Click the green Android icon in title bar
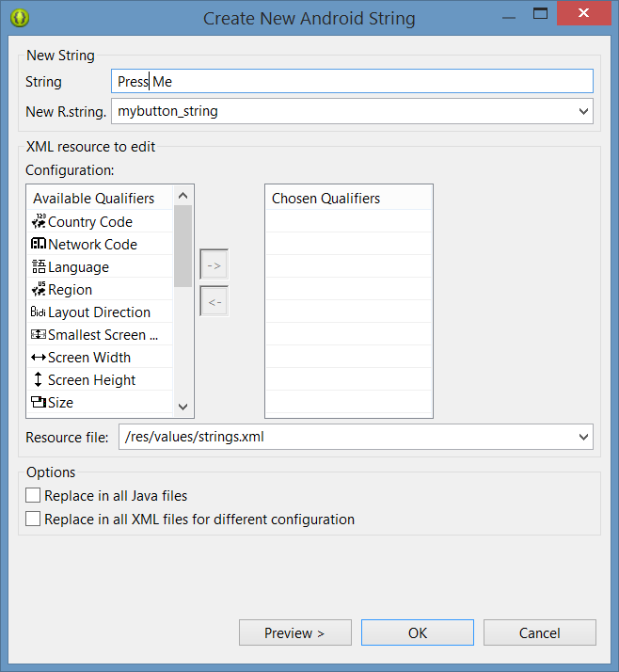 coord(20,18)
